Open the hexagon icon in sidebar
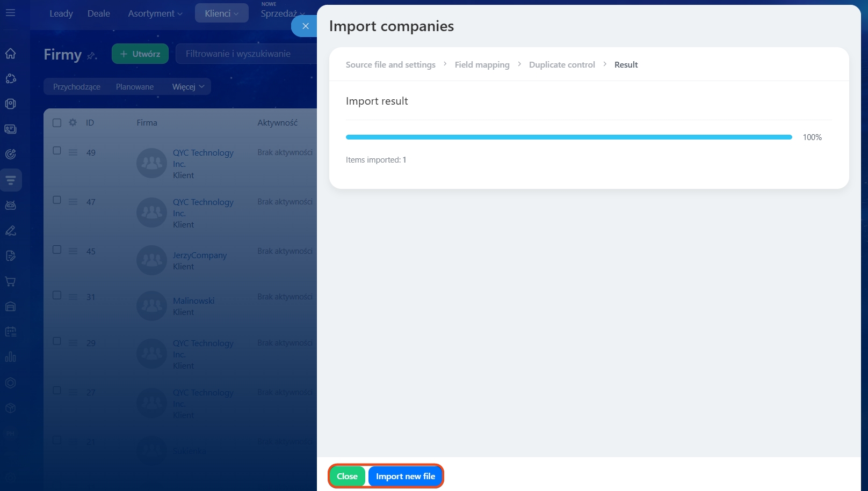The width and height of the screenshot is (868, 491). pos(10,383)
